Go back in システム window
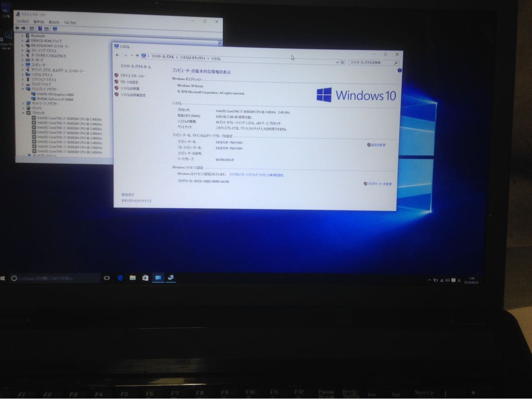The height and width of the screenshot is (399, 532). point(117,55)
